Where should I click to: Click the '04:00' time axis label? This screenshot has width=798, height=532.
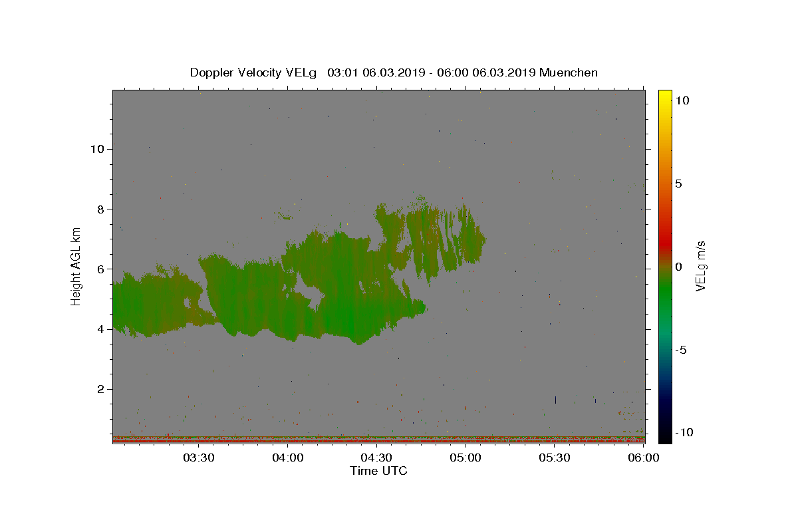pos(287,458)
